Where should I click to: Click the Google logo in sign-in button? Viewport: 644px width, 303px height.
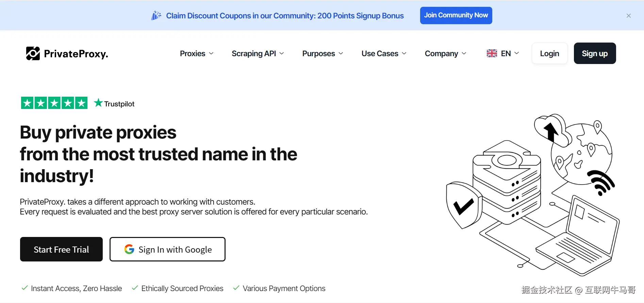pyautogui.click(x=129, y=249)
